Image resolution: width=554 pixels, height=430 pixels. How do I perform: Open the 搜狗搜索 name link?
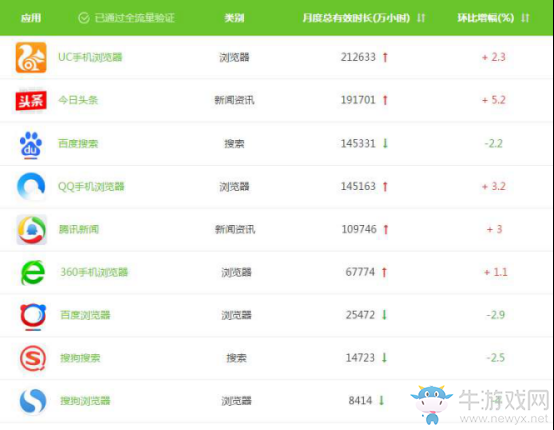point(80,358)
